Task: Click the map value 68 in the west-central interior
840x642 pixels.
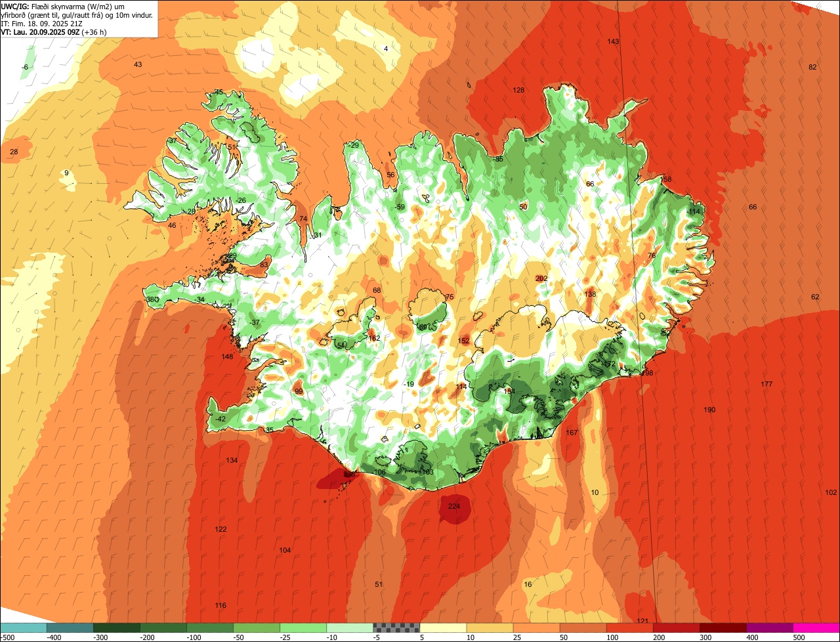Action: [x=377, y=290]
